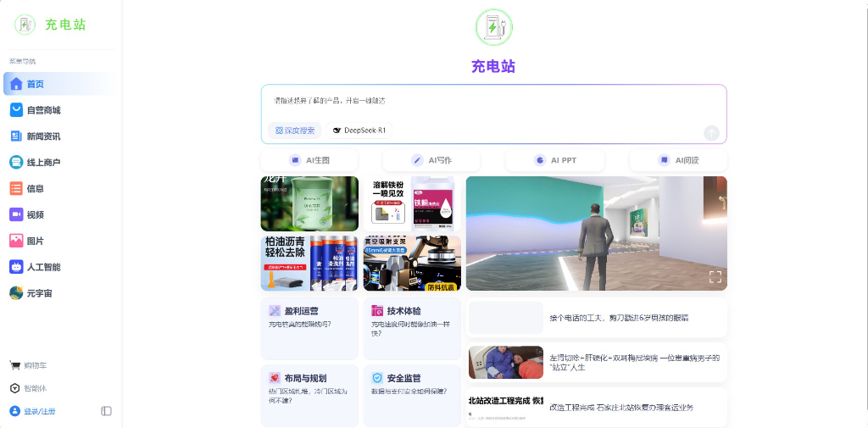Expand the metaverse preview to fullscreen
868x428 pixels.
(x=715, y=277)
